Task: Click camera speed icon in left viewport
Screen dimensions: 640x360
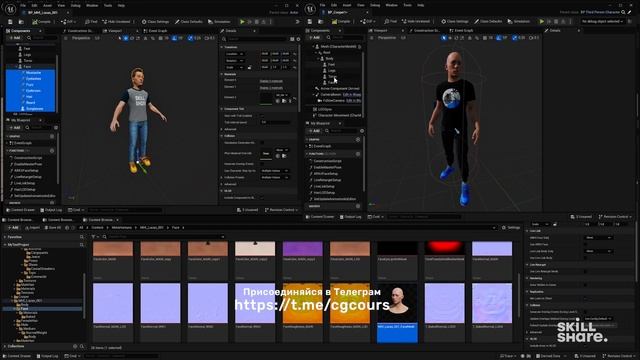Action: (209, 38)
